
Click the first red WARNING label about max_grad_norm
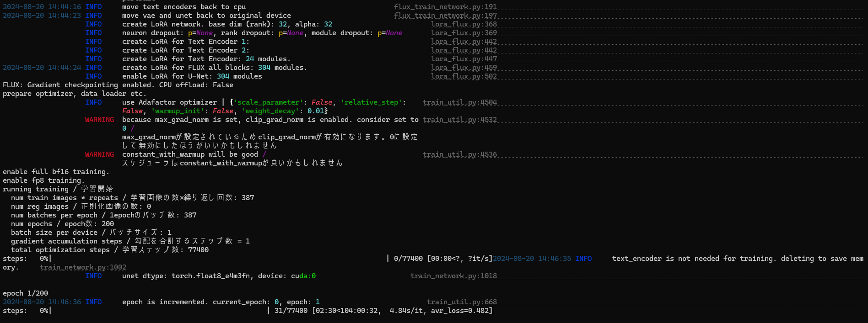click(x=99, y=120)
